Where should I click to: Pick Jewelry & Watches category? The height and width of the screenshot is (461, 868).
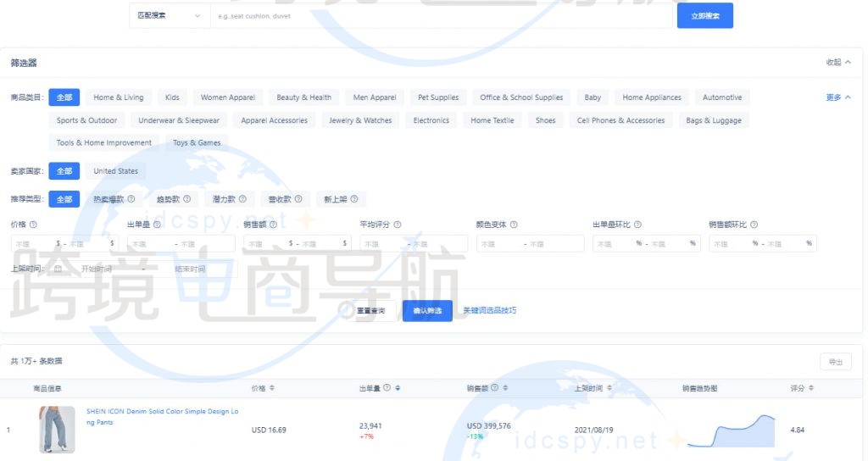pos(360,120)
